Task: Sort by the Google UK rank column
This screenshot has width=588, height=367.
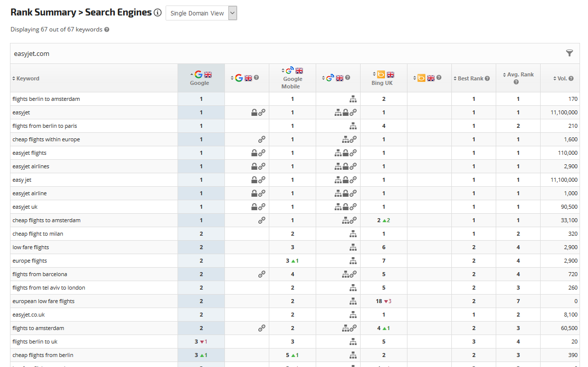Action: tap(200, 78)
